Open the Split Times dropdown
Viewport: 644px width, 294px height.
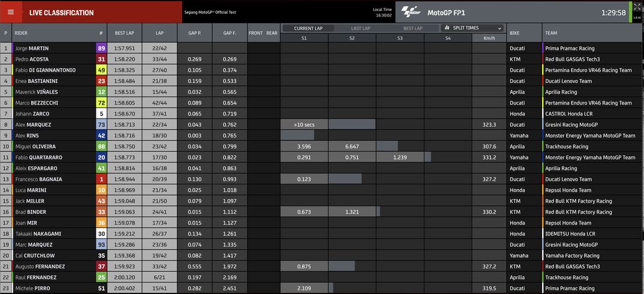472,28
